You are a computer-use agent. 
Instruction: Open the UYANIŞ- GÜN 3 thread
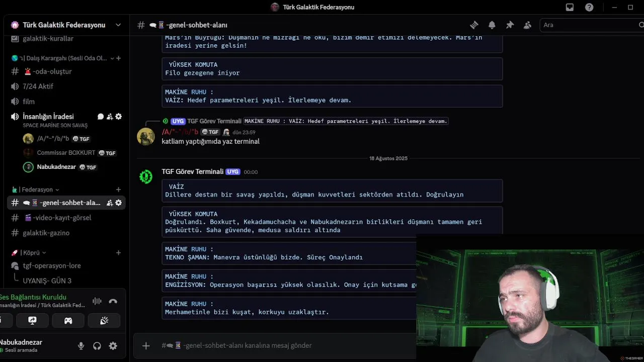point(47,281)
